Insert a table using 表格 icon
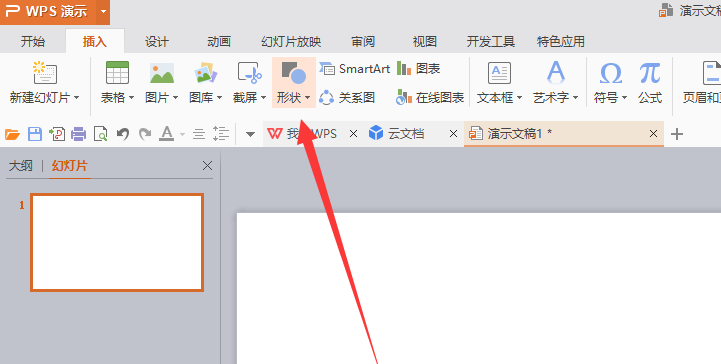 [x=117, y=73]
